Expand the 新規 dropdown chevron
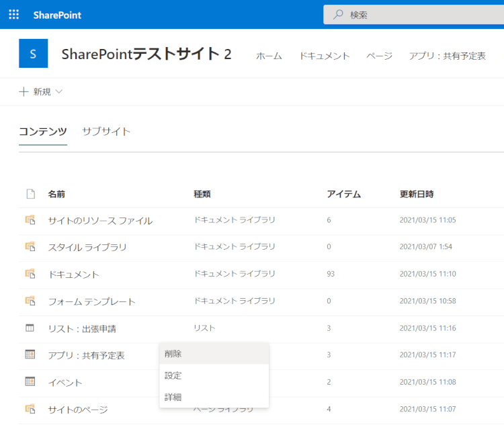Screen dimensions: 504x433 (59, 91)
